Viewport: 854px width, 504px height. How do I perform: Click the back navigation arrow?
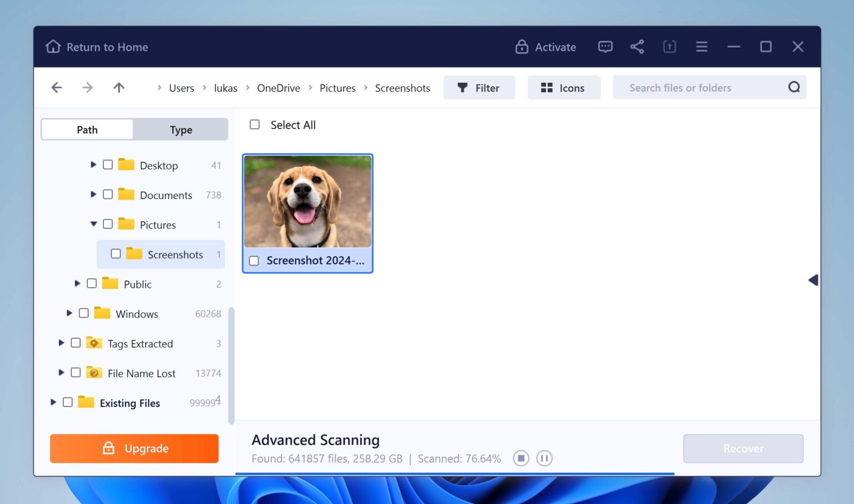tap(56, 87)
